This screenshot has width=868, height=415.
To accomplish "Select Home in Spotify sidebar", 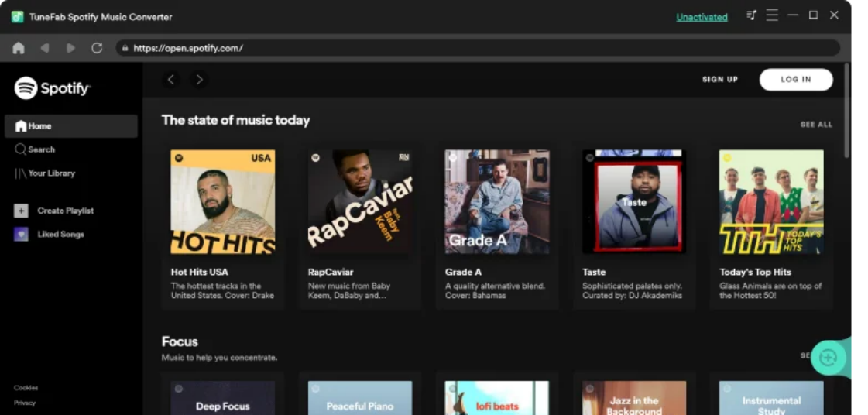I will (70, 126).
